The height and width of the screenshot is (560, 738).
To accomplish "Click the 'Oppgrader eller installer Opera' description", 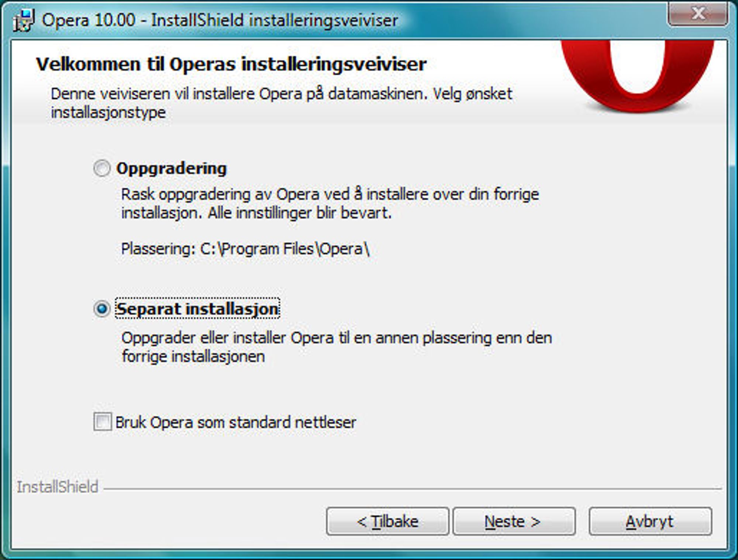I will click(x=337, y=347).
